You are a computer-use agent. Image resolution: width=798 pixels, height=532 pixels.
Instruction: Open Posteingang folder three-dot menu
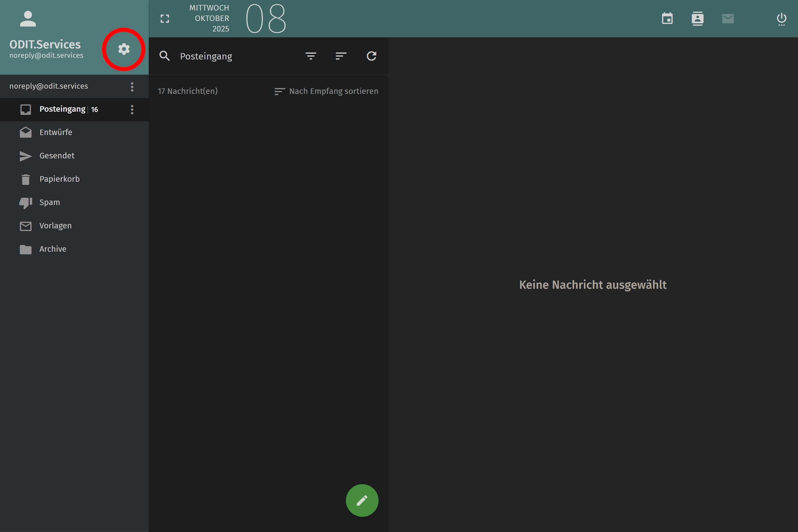(x=132, y=110)
